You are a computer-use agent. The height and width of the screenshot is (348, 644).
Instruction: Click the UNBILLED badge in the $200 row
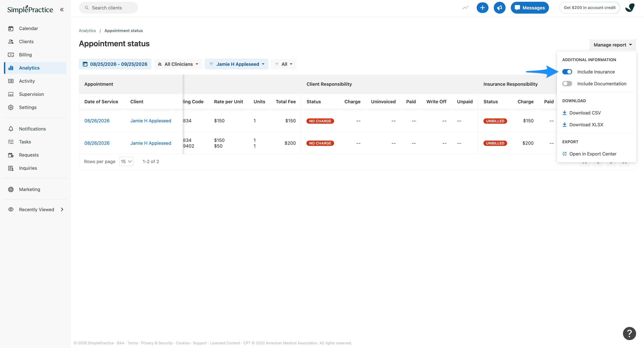click(495, 143)
